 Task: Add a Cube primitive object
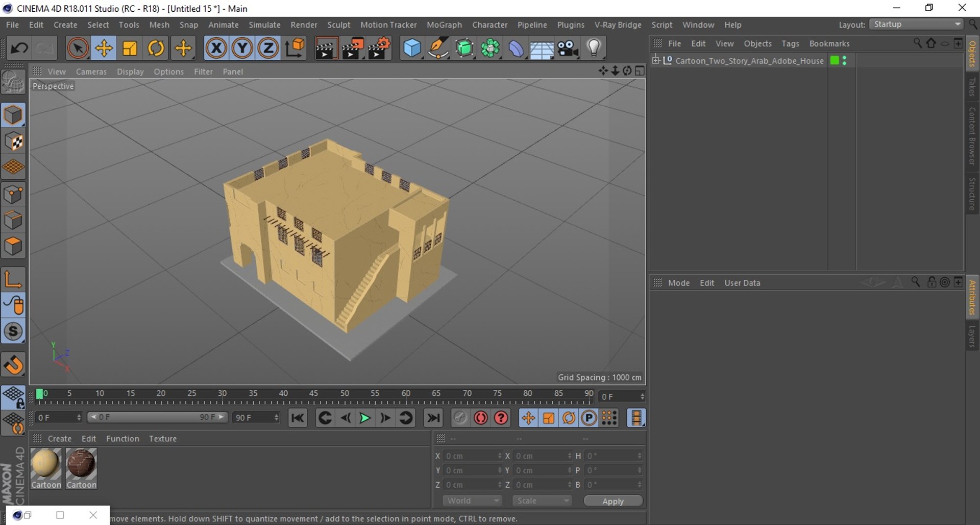point(412,49)
